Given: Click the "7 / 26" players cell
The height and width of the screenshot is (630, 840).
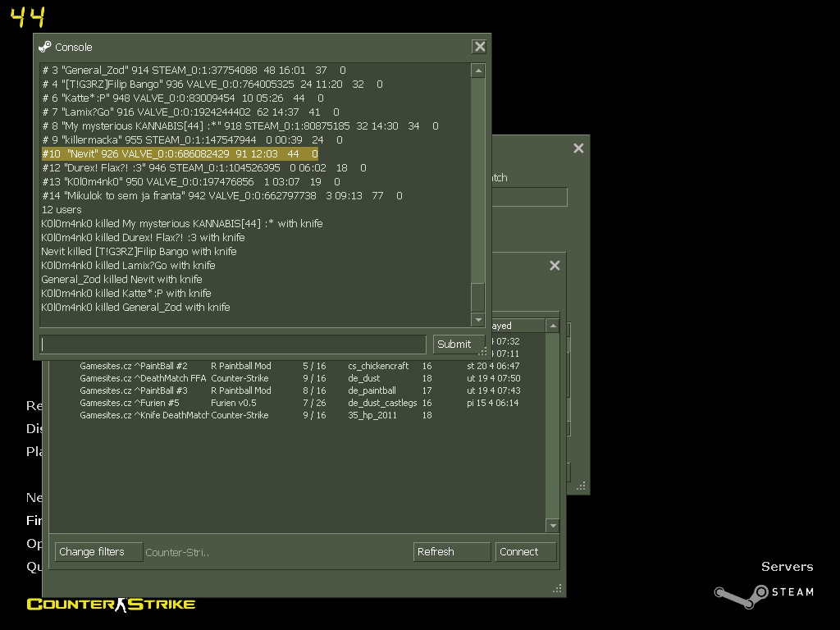Looking at the screenshot, I should pyautogui.click(x=314, y=403).
